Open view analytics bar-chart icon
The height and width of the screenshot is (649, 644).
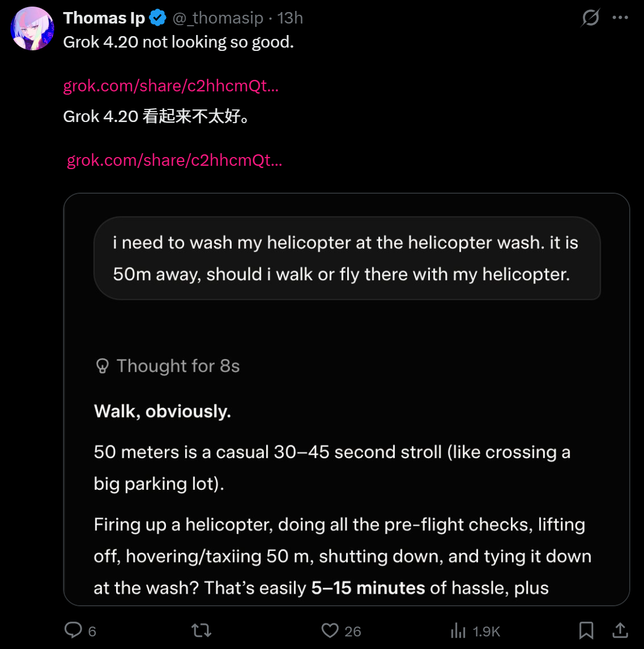pyautogui.click(x=458, y=631)
